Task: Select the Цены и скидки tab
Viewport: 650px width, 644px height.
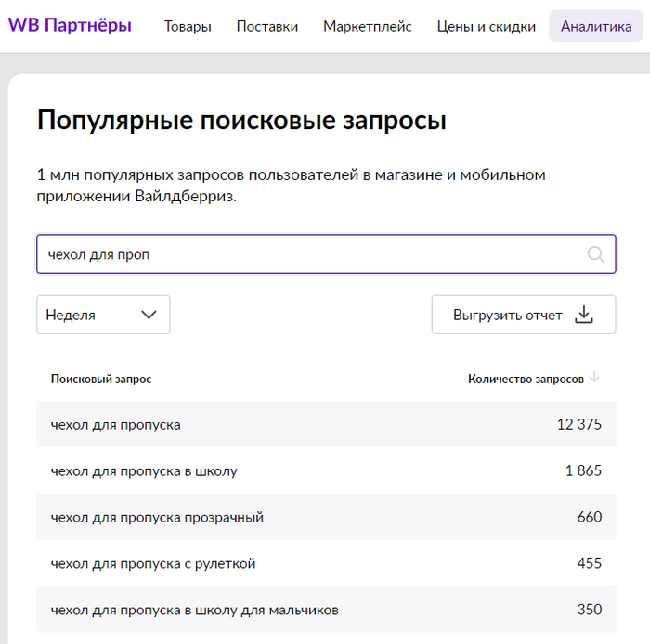Action: pos(486,26)
